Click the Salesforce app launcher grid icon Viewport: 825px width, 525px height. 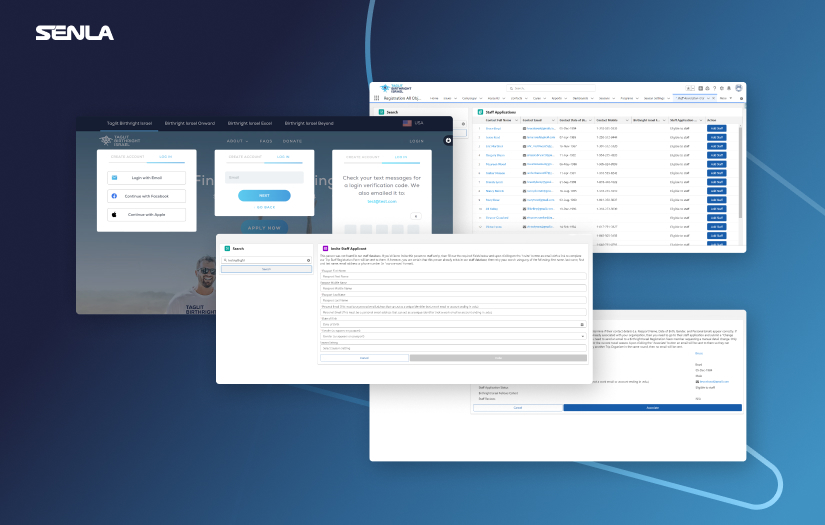(x=376, y=99)
